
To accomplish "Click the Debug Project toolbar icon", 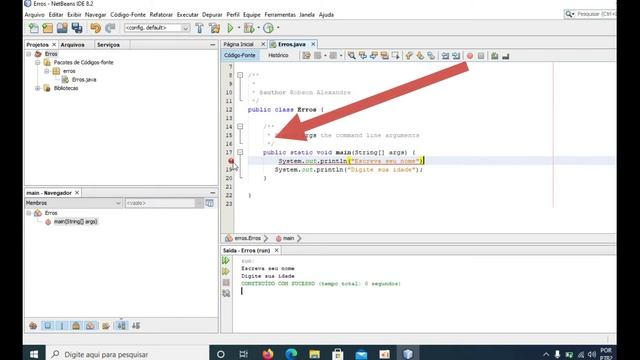I will 249,28.
